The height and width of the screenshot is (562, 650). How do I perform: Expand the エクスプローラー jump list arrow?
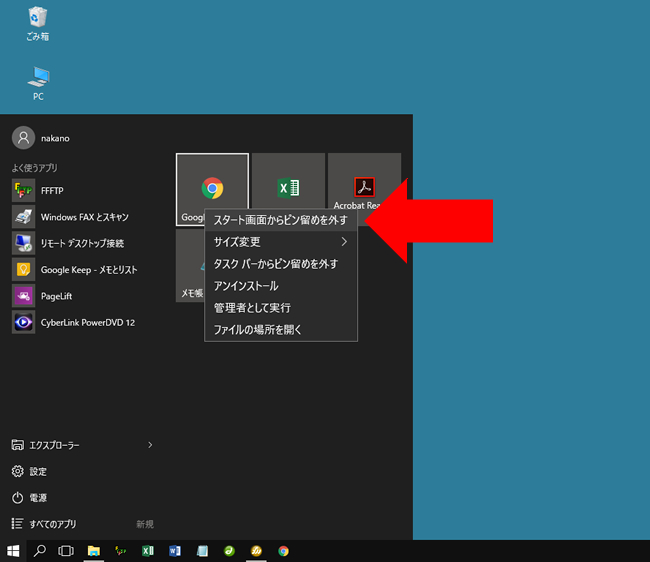[x=150, y=444]
